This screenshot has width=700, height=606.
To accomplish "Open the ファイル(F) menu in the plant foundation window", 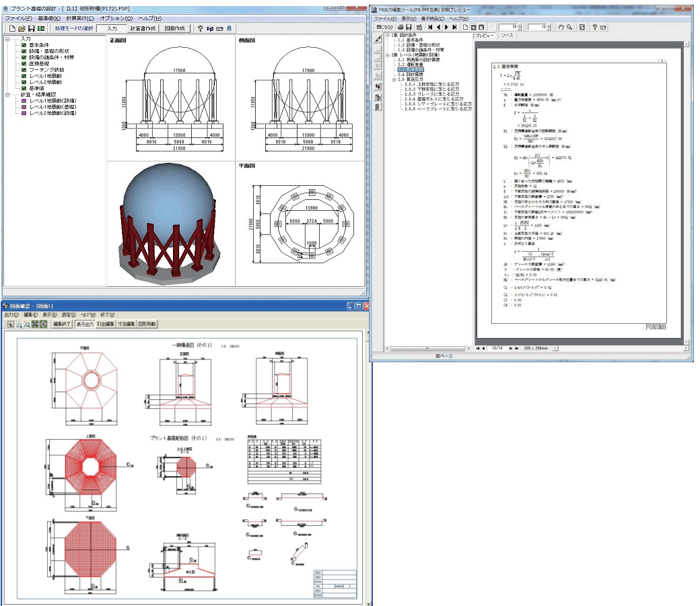I will pyautogui.click(x=19, y=18).
